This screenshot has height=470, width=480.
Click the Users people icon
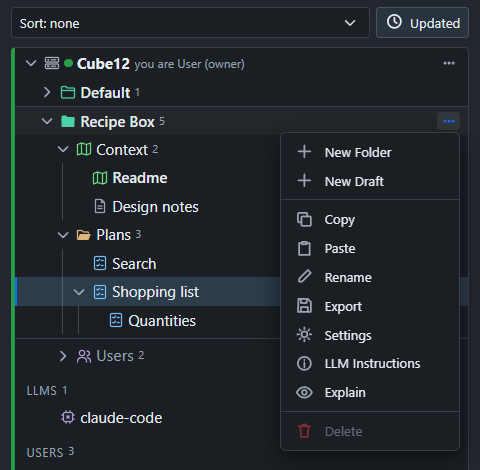coord(84,356)
